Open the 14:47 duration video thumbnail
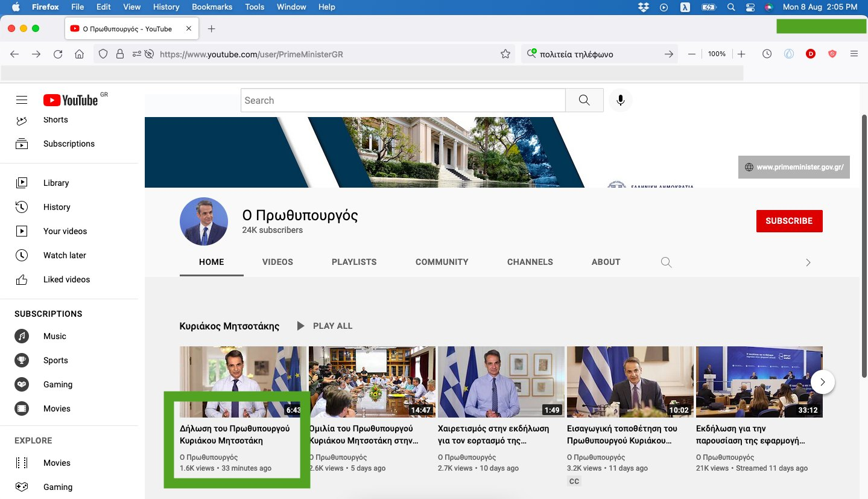 point(372,381)
